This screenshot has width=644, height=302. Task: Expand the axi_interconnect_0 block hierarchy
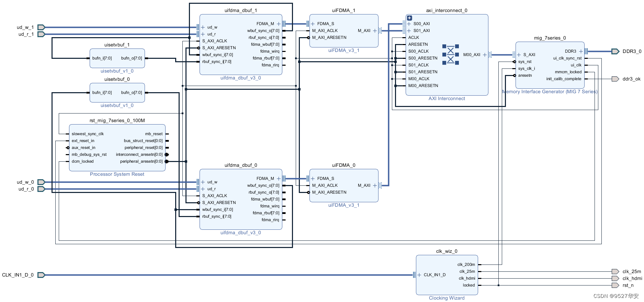pos(409,18)
